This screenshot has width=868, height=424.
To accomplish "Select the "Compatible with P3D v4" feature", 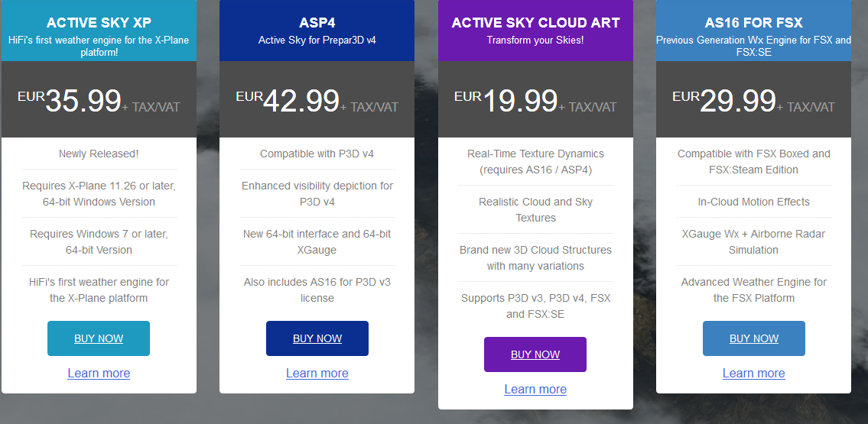I will click(317, 154).
